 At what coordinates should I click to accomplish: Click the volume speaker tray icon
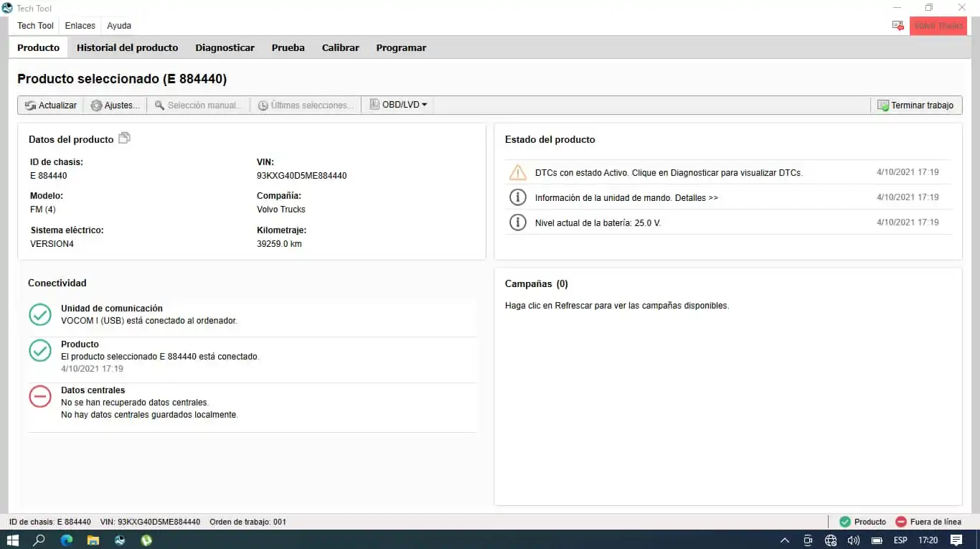[x=854, y=540]
